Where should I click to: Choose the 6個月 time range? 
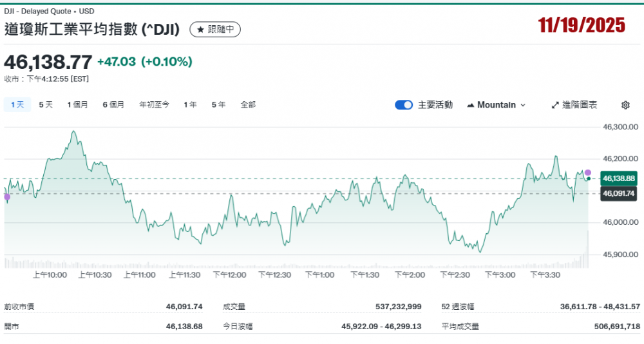click(113, 104)
